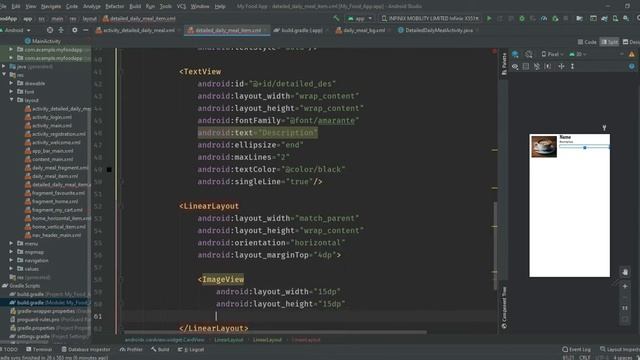
Task: Click the guidelines vertical arrows icon
Action: 572,66
